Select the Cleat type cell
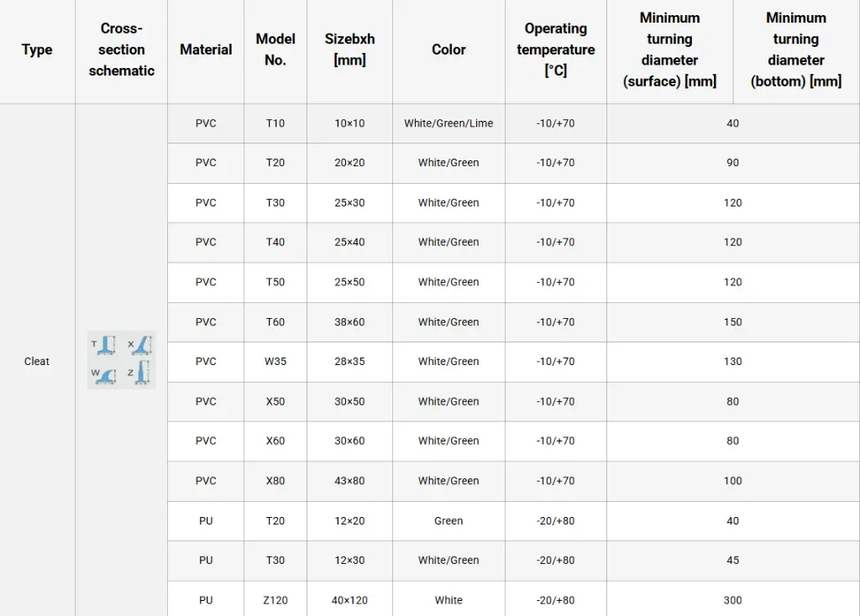860x616 pixels. pyautogui.click(x=37, y=362)
